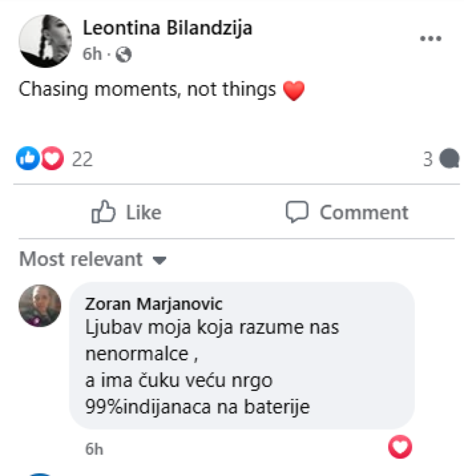This screenshot has height=476, width=464.
Task: Like Leontina's post
Action: click(126, 213)
